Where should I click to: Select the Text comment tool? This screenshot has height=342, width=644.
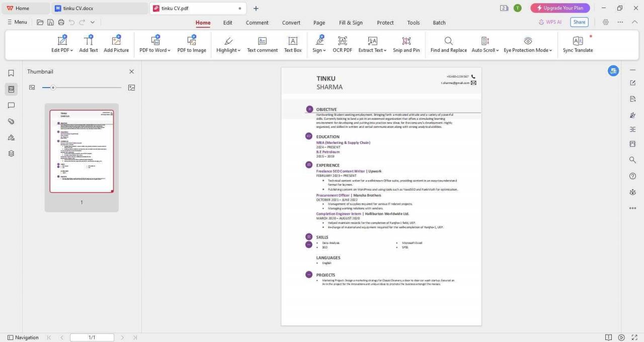262,44
